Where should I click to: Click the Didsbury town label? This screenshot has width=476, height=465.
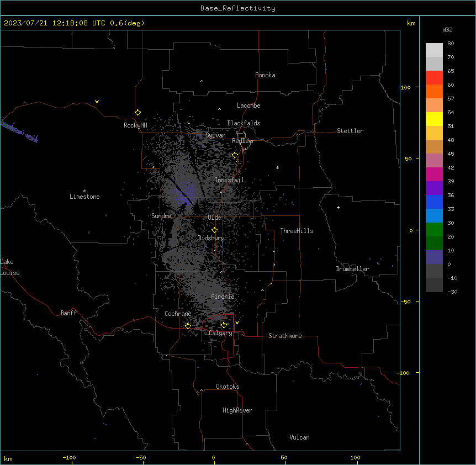(x=211, y=238)
